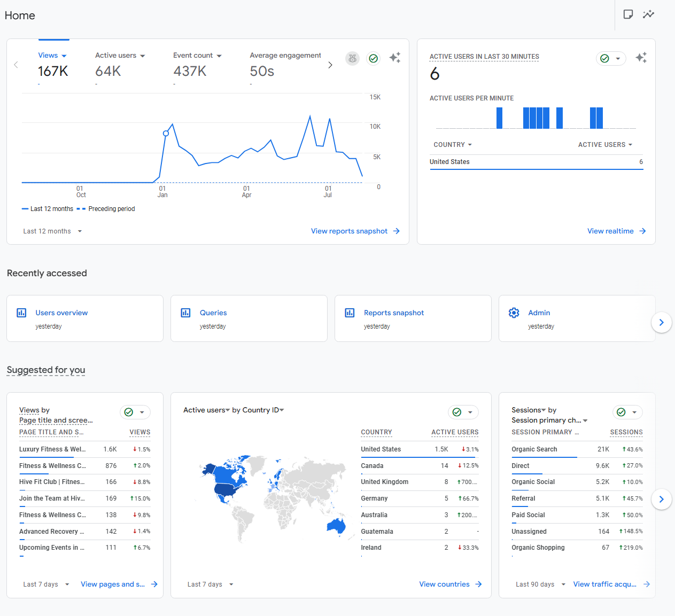675x616 pixels.
Task: Click United States row in realtime table
Action: pyautogui.click(x=536, y=162)
